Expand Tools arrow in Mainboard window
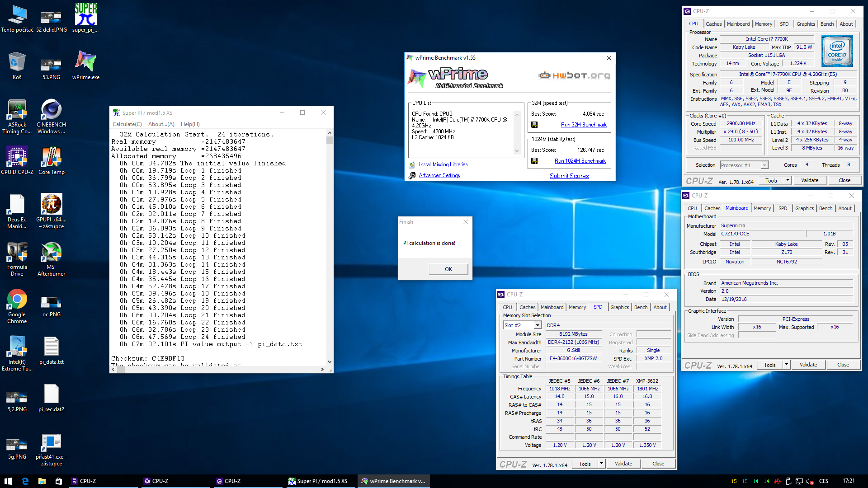The image size is (868, 488). tap(786, 365)
